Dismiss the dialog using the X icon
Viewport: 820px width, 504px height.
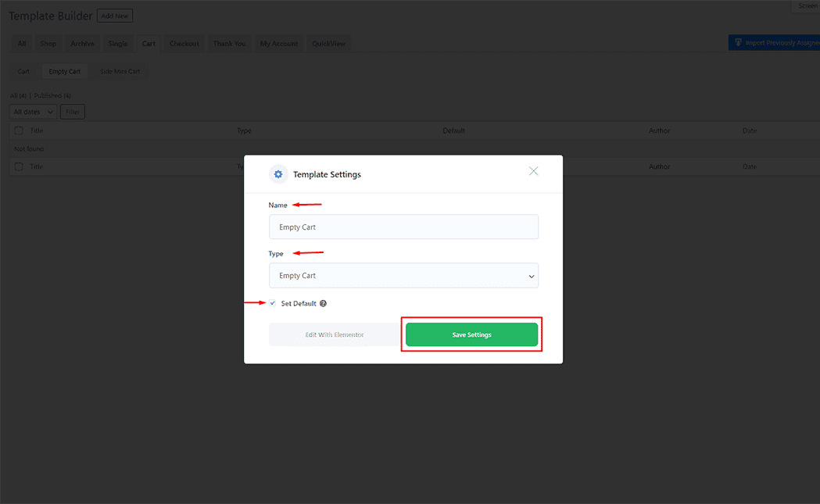(x=534, y=170)
